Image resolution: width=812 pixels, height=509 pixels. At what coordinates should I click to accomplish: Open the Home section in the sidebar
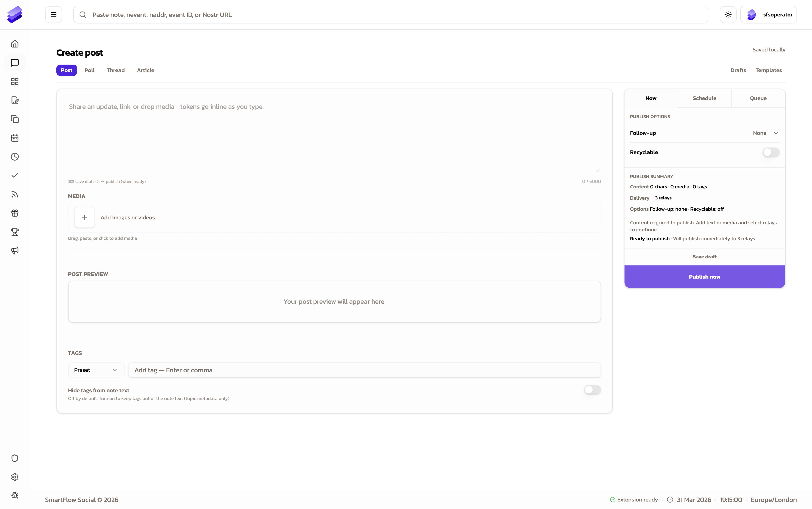point(15,43)
